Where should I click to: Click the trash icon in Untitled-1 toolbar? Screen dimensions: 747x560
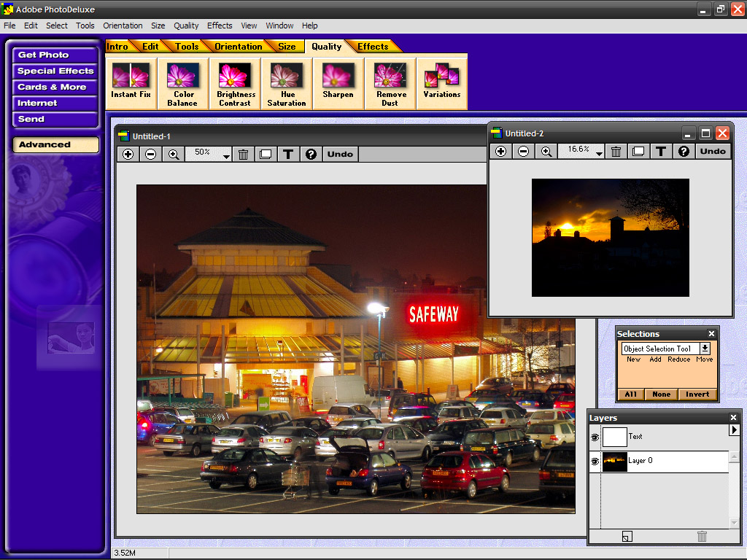[243, 154]
